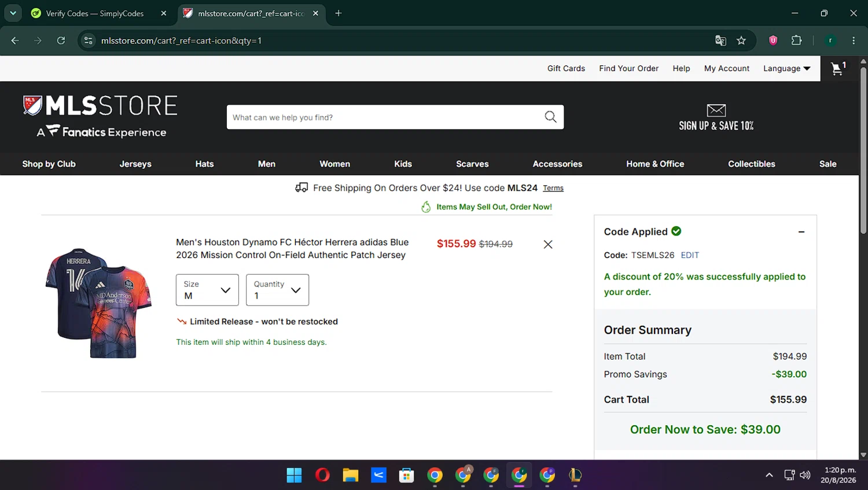
Task: Expand the Language menu
Action: 786,68
